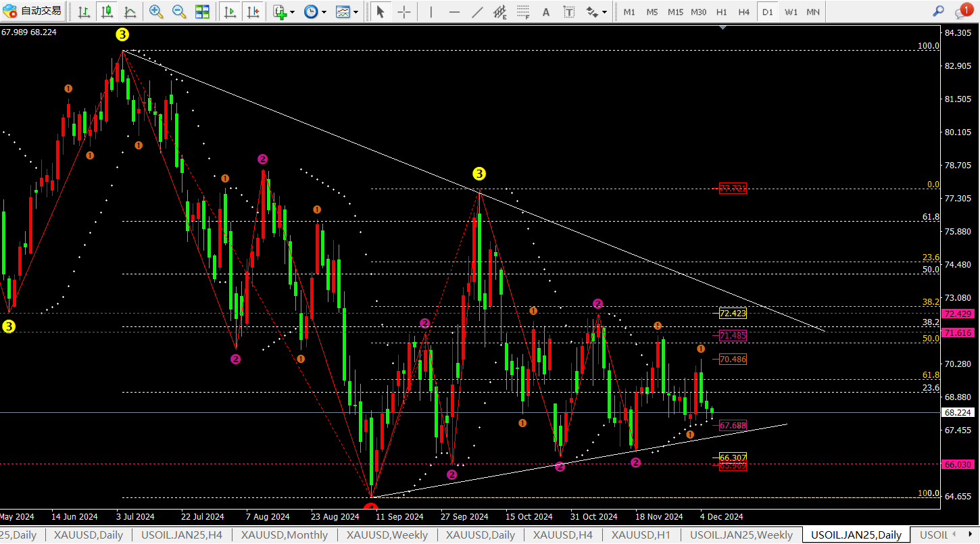Open the search magnifier

pyautogui.click(x=938, y=11)
